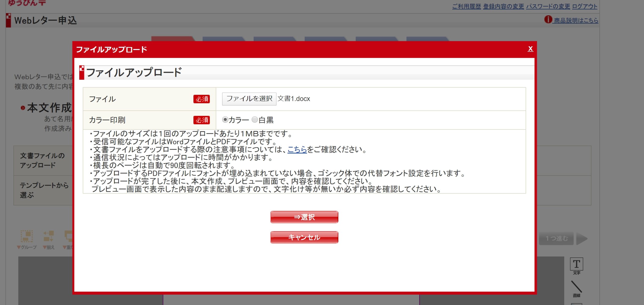Viewport: 644px width, 305px height.
Task: Click the ログアウト link
Action: click(x=585, y=6)
